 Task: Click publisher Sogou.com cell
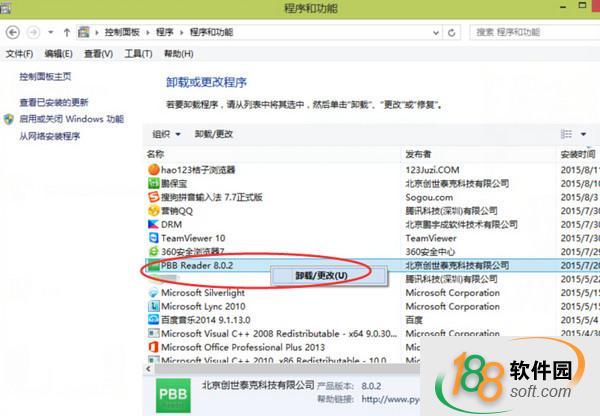coord(429,197)
